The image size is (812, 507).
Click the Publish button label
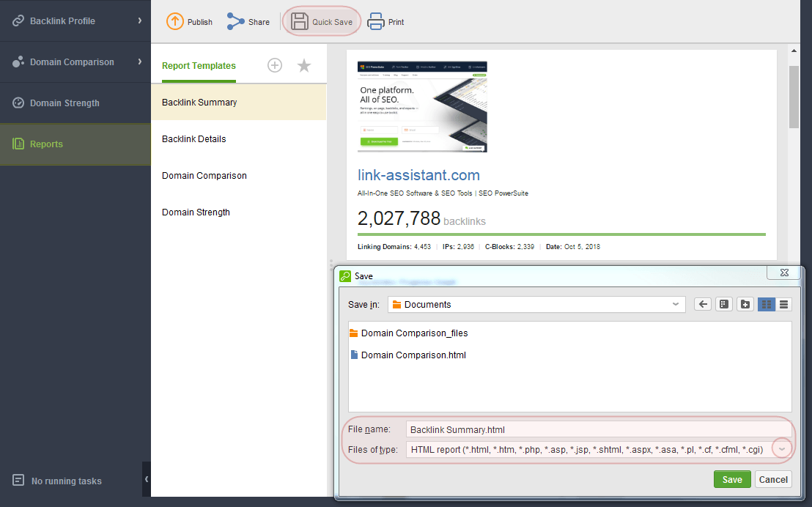200,22
